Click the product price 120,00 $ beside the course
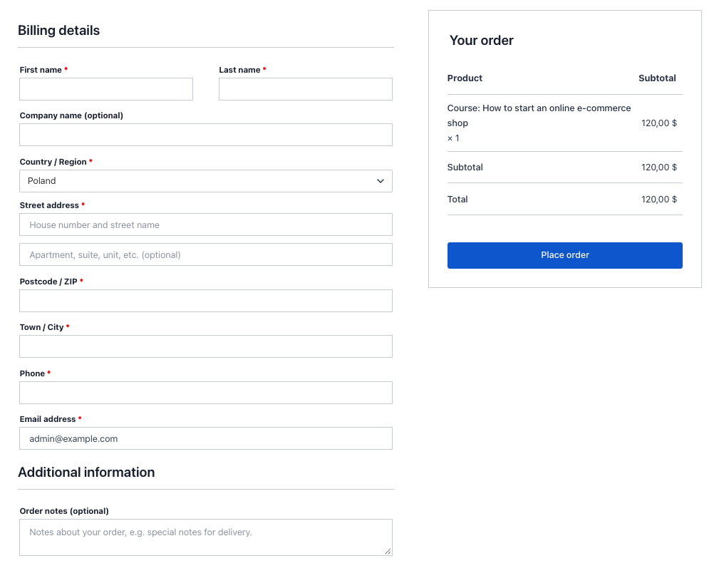This screenshot has width=719, height=588. click(x=659, y=123)
